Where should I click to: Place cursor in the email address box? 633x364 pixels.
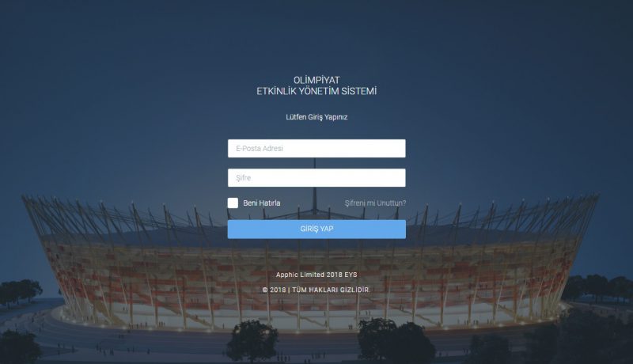tap(316, 149)
